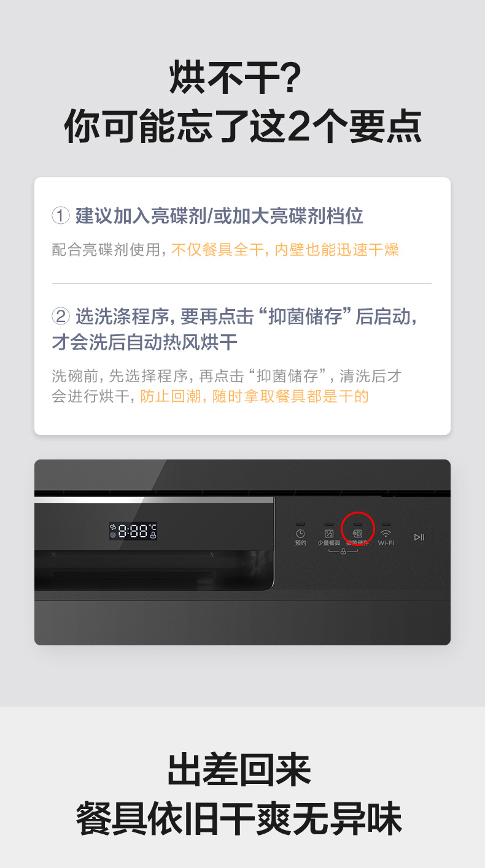This screenshot has height=868, width=485.
Task: Click the lock symbol on the LED display
Action: (153, 536)
